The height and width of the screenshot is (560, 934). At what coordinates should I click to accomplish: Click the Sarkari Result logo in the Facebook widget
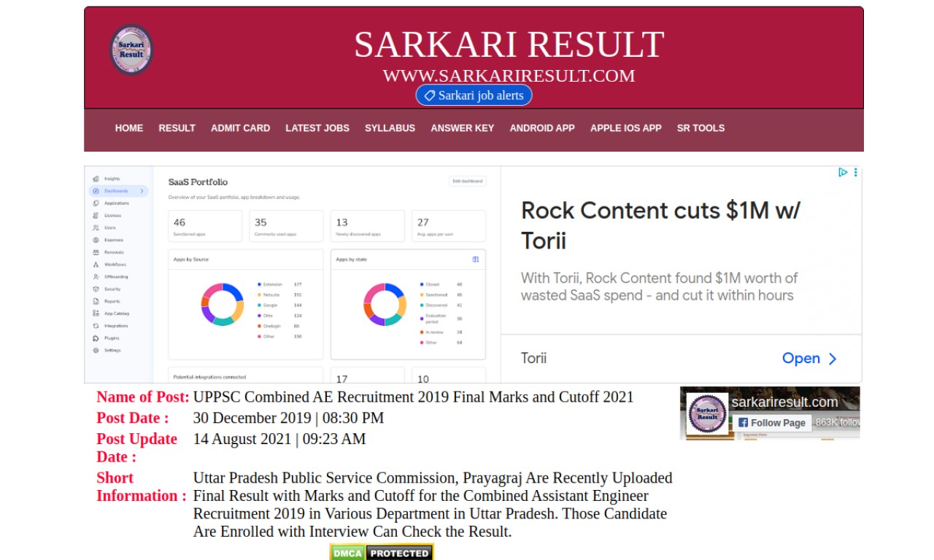point(707,413)
